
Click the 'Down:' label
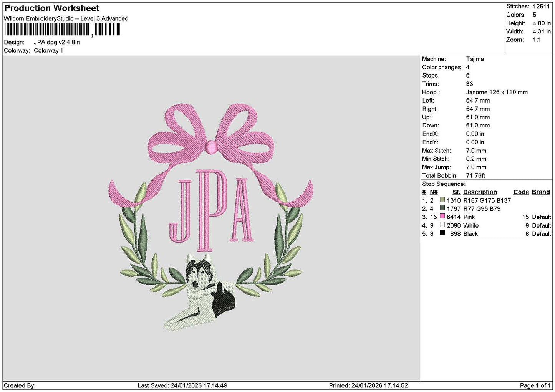[x=431, y=125]
